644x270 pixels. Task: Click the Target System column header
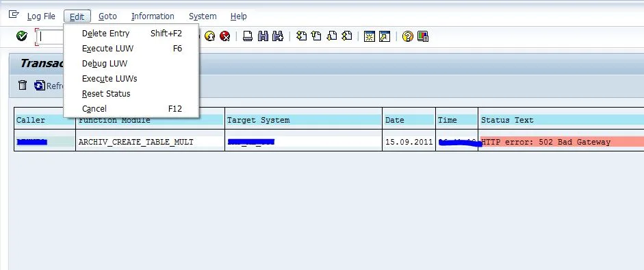tap(303, 120)
